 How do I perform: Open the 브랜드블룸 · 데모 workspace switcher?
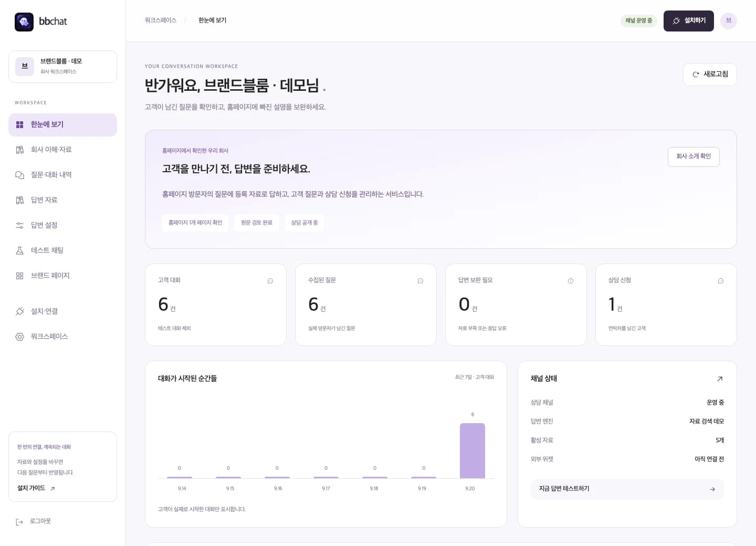pos(62,67)
